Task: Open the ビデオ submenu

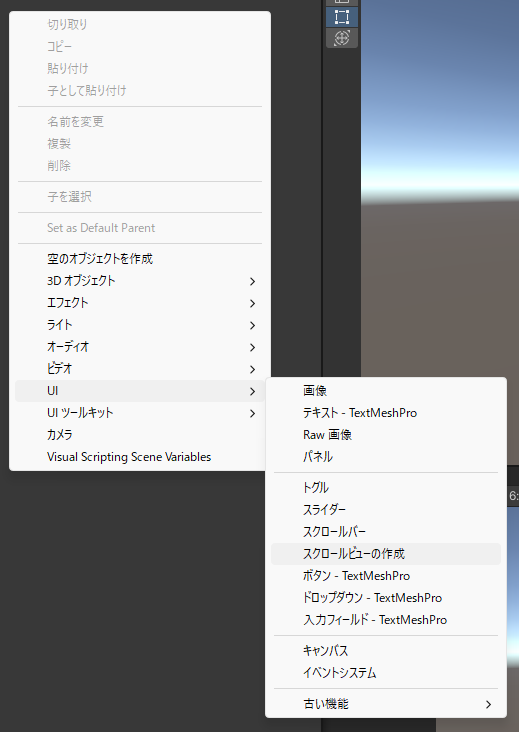Action: coord(140,369)
